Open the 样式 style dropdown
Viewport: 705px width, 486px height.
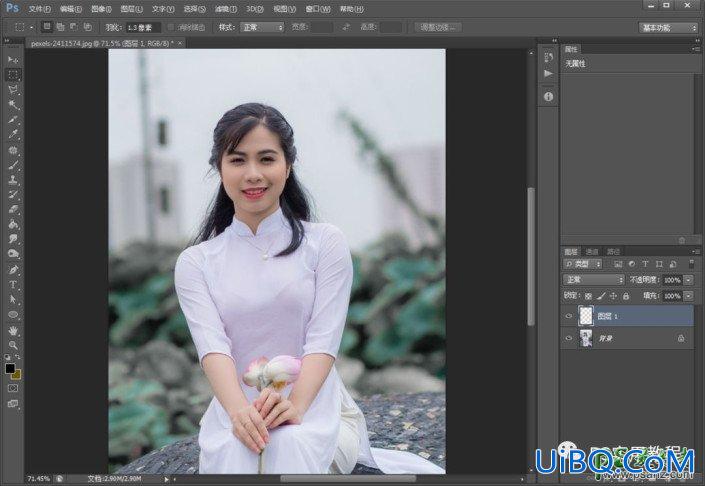pos(262,27)
